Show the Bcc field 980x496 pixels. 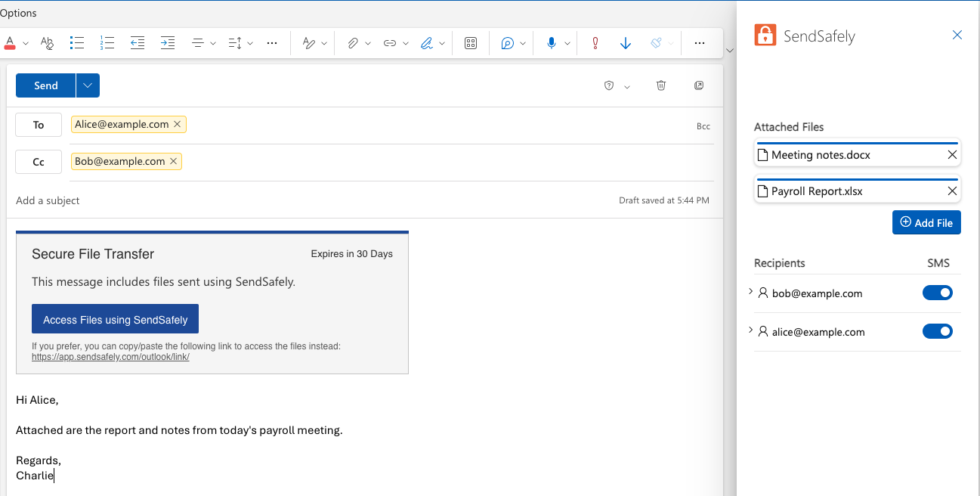coord(703,126)
